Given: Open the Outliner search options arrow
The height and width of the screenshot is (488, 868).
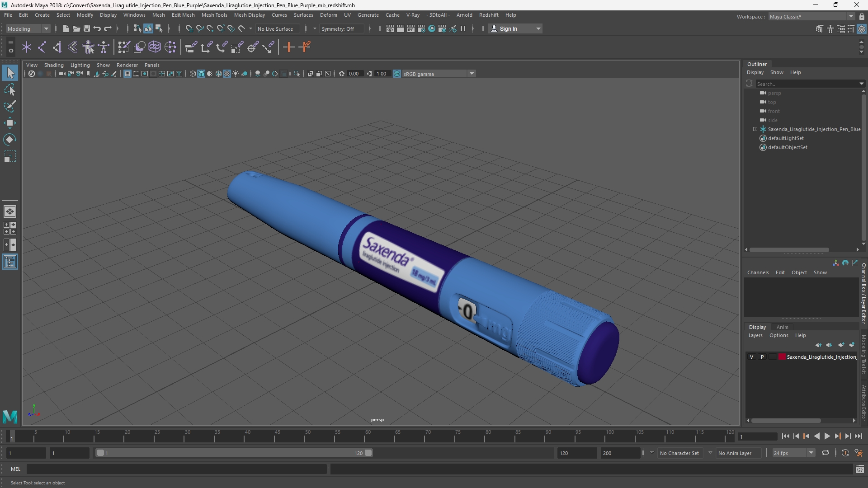Looking at the screenshot, I should [862, 84].
